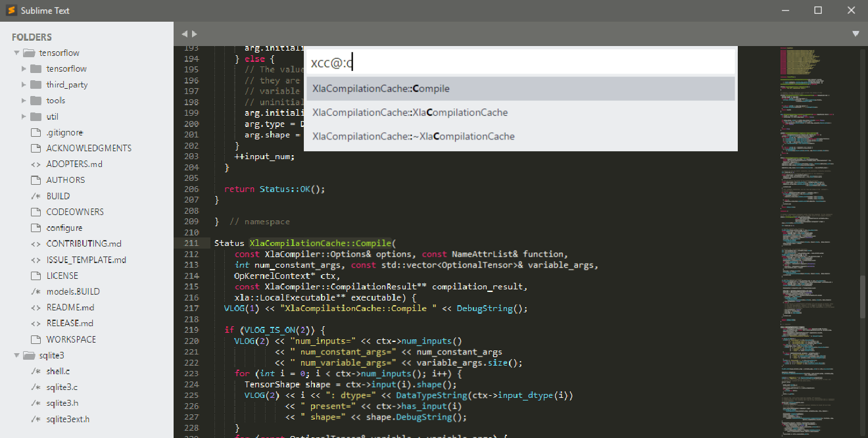The image size is (868, 438).
Task: Select the sqlite3 folder label
Action: tap(51, 355)
